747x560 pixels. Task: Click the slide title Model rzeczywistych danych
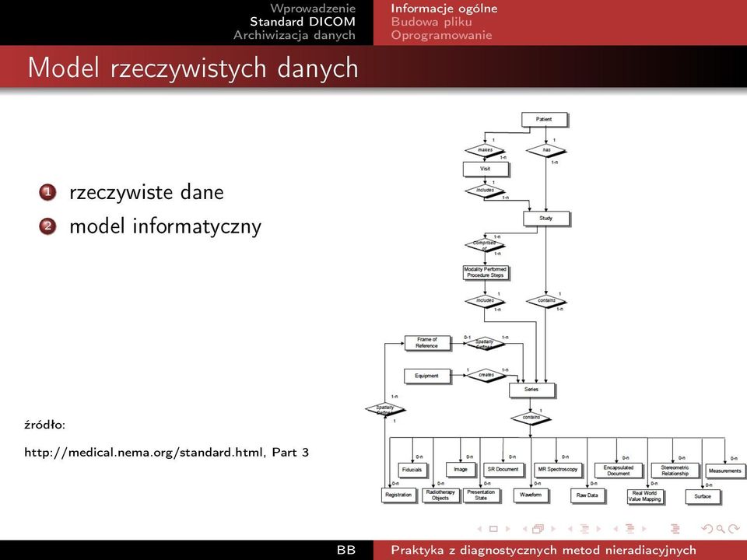(x=193, y=68)
